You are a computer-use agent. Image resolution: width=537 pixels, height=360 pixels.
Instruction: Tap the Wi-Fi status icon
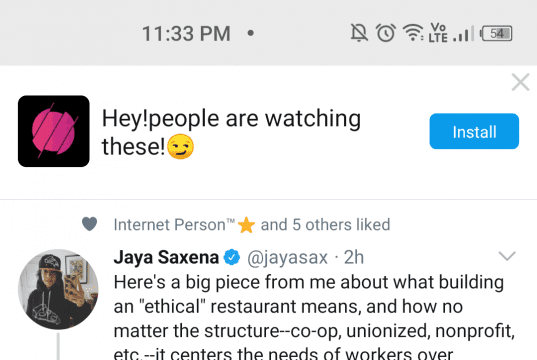413,33
